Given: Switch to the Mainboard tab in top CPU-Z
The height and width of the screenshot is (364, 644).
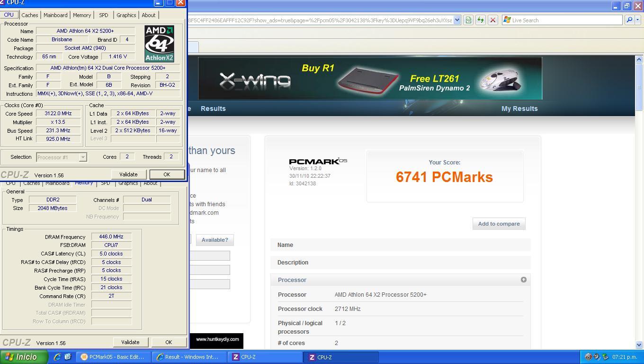Looking at the screenshot, I should pos(55,15).
